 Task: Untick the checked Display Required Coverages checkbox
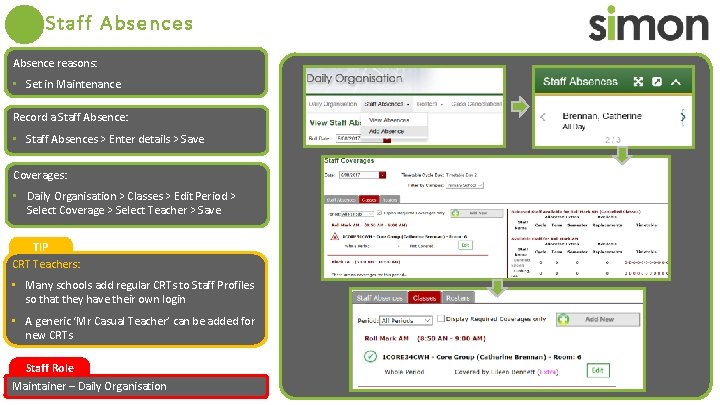point(379,213)
